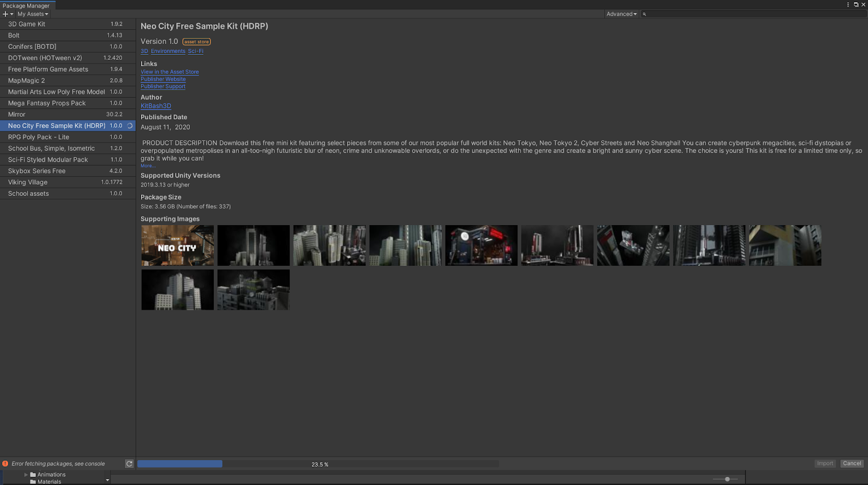Open the My Assets dropdown

[x=33, y=14]
